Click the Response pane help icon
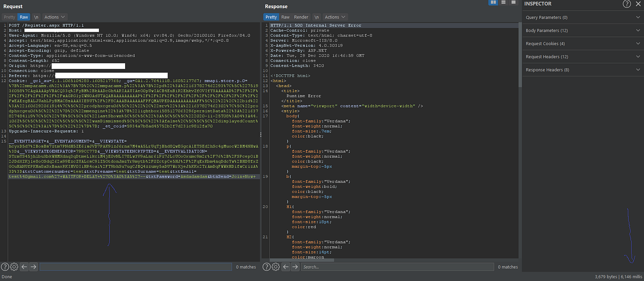 [x=266, y=267]
